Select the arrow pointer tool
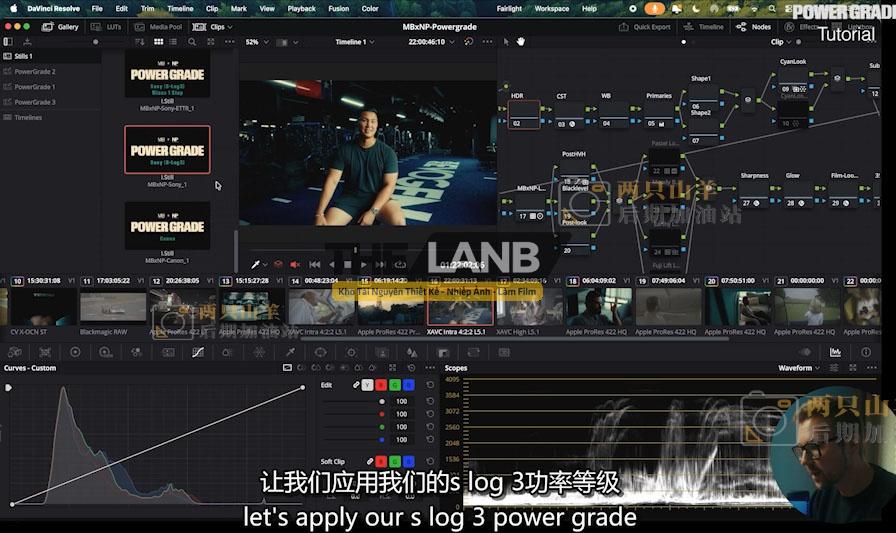This screenshot has width=896, height=533. [506, 42]
